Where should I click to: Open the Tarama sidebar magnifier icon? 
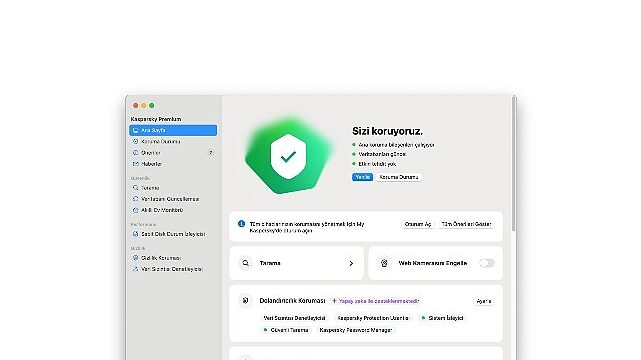(136, 188)
